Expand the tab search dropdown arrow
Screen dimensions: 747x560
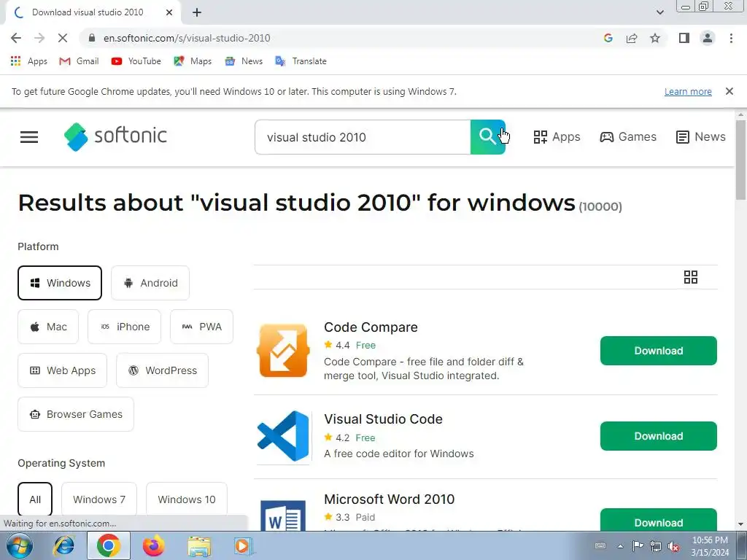659,12
